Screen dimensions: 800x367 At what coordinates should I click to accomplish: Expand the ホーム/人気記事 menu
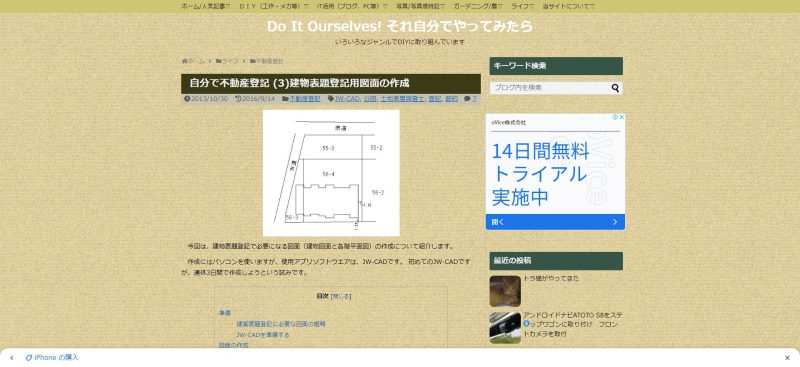206,6
